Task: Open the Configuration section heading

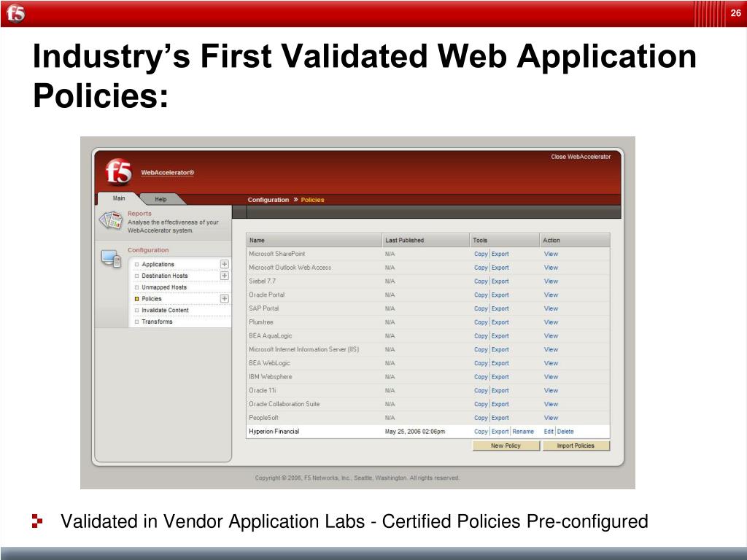Action: (x=147, y=250)
